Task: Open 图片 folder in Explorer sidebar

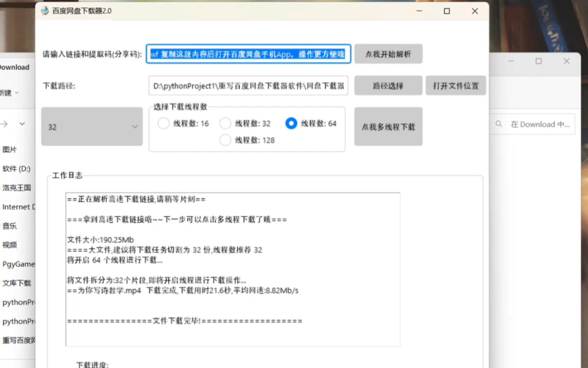Action: [x=10, y=150]
